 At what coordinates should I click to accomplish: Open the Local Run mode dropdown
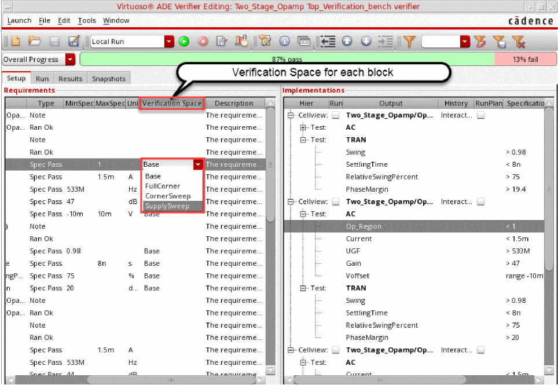coord(169,41)
